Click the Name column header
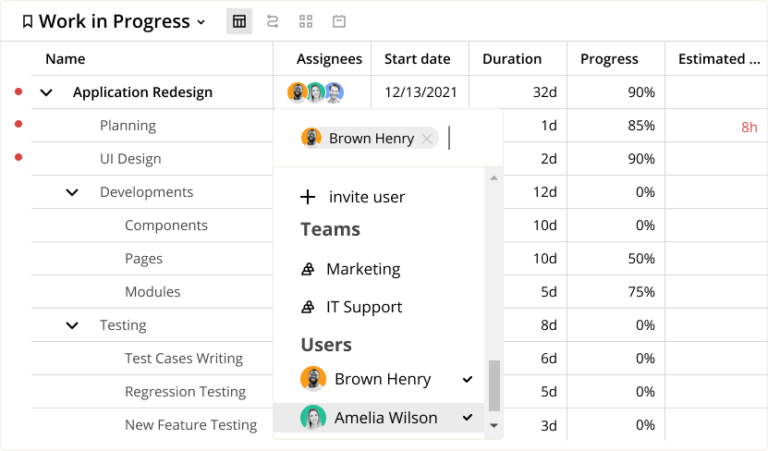Screen dimensions: 768x451 tap(65, 59)
